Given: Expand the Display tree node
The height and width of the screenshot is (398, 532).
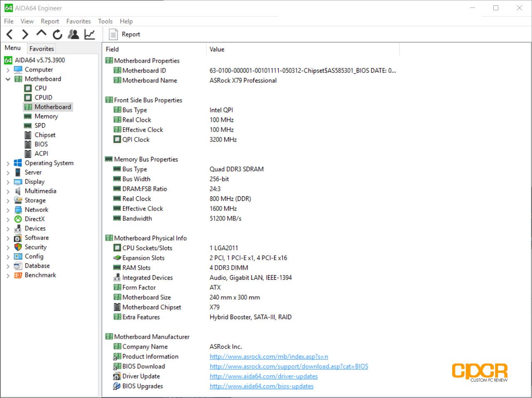Looking at the screenshot, I should tap(8, 182).
